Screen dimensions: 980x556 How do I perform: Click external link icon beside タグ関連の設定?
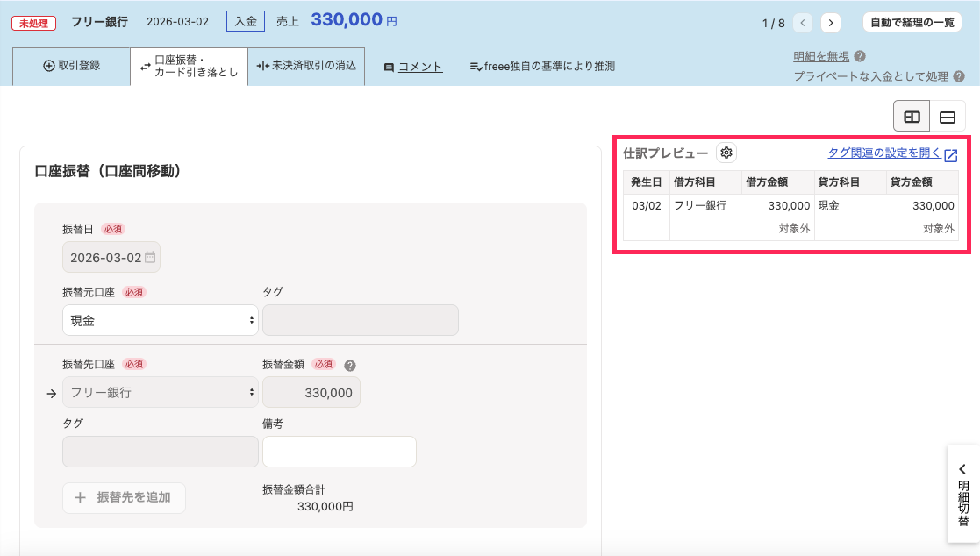pyautogui.click(x=951, y=155)
